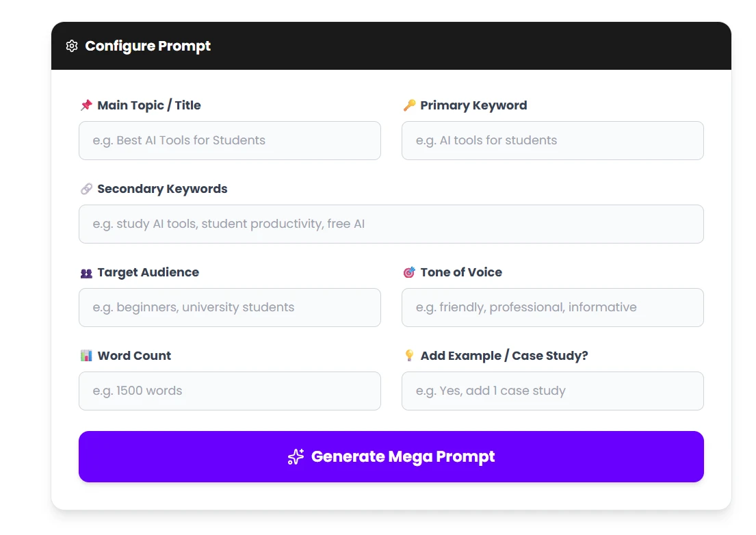Focus the Tone of Voice input field

552,307
